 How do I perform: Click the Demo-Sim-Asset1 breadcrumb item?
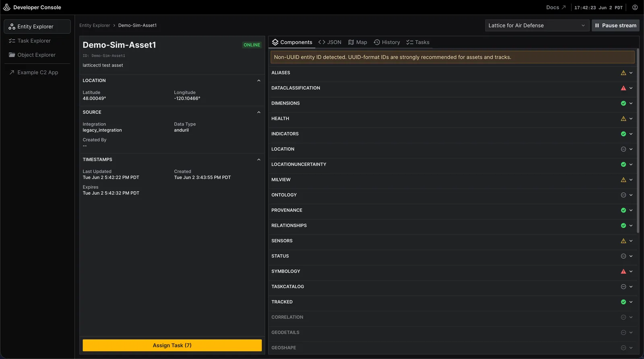pos(137,25)
